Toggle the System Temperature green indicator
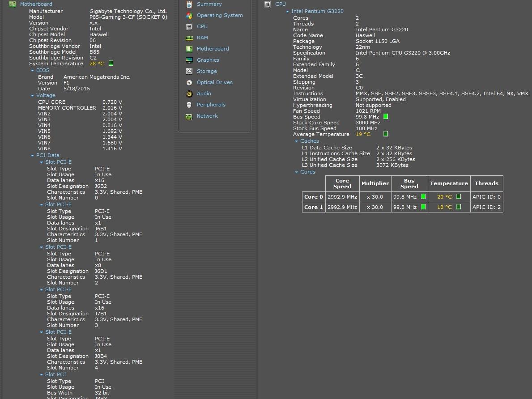532x399 pixels. tap(111, 64)
